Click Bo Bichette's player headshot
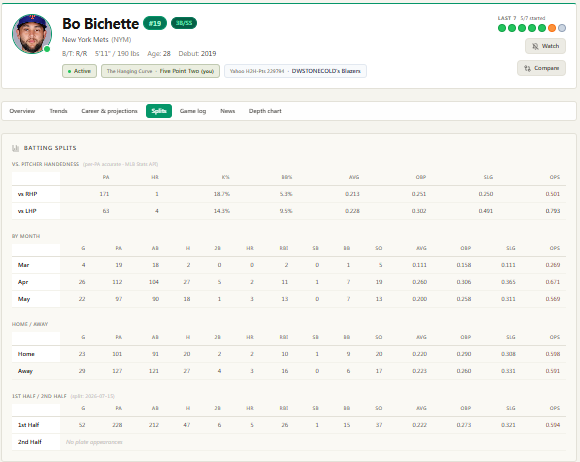Screen dimensions: 580x462 [32, 34]
